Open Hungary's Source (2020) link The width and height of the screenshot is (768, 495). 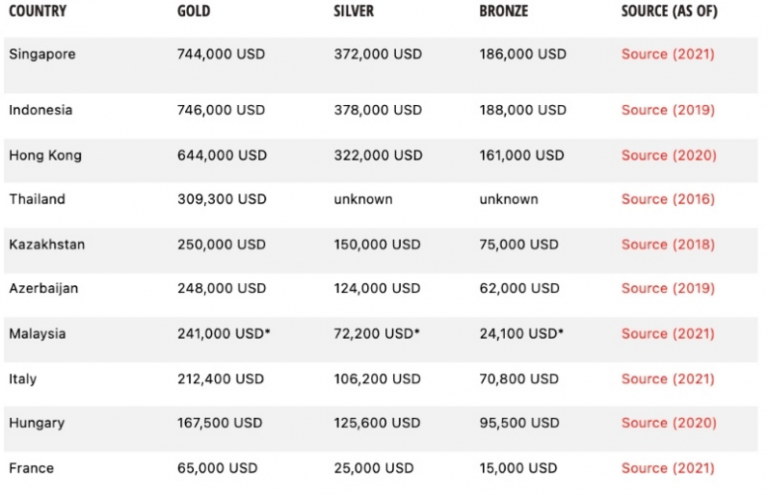pyautogui.click(x=669, y=423)
